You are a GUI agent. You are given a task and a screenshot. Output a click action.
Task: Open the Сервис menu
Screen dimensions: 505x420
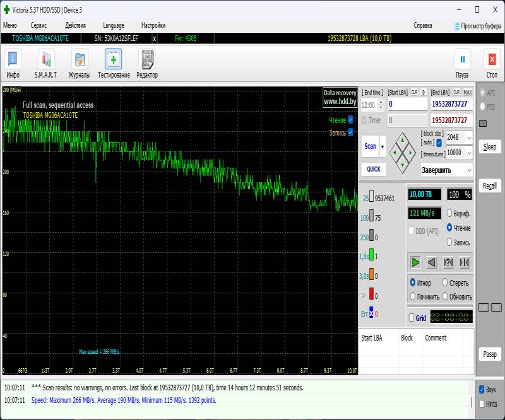click(39, 26)
